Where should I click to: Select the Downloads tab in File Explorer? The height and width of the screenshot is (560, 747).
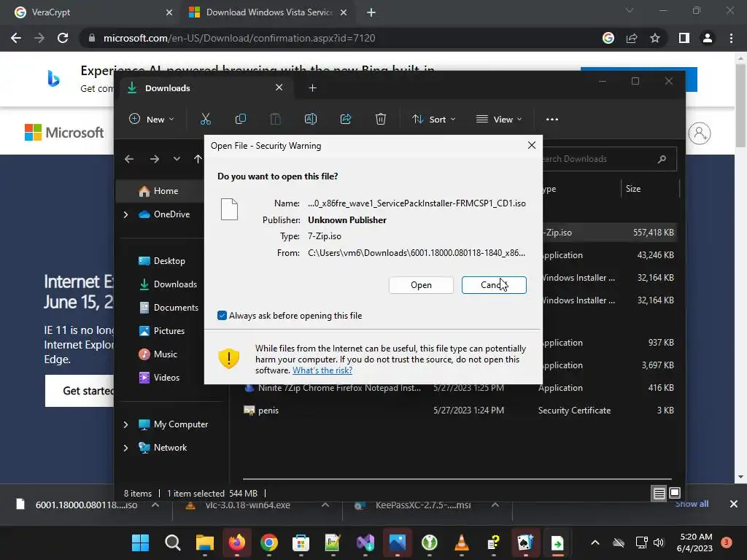205,88
